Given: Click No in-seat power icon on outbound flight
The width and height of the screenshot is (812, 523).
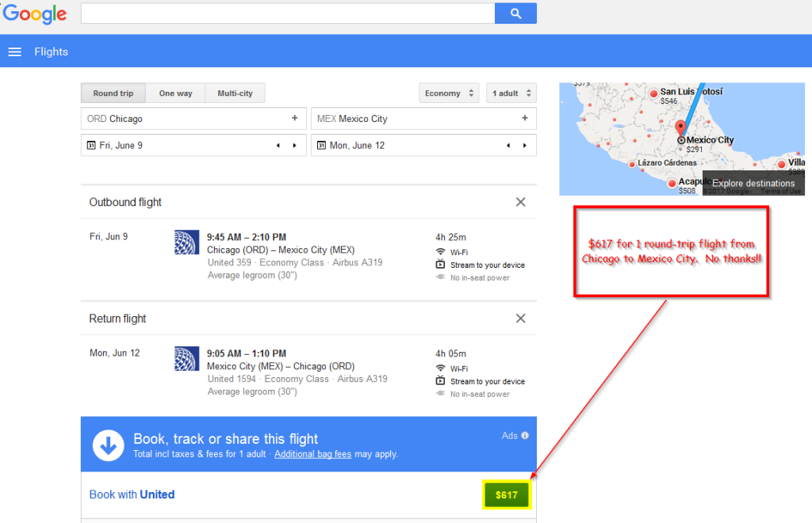Looking at the screenshot, I should point(440,277).
